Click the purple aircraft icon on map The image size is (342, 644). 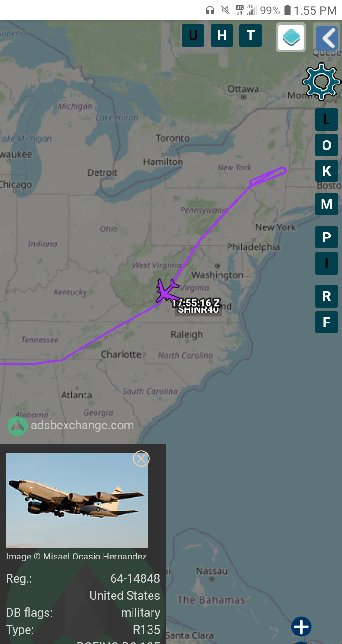[x=166, y=290]
